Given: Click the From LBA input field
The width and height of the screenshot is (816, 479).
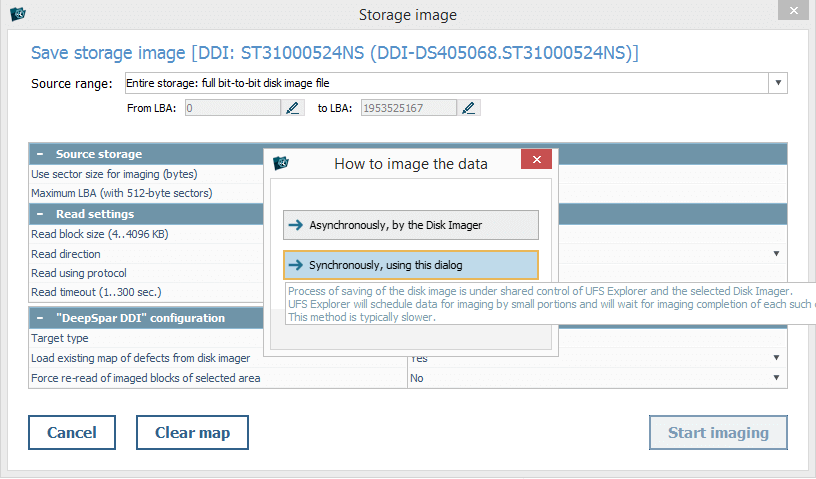Looking at the screenshot, I should click(x=232, y=108).
